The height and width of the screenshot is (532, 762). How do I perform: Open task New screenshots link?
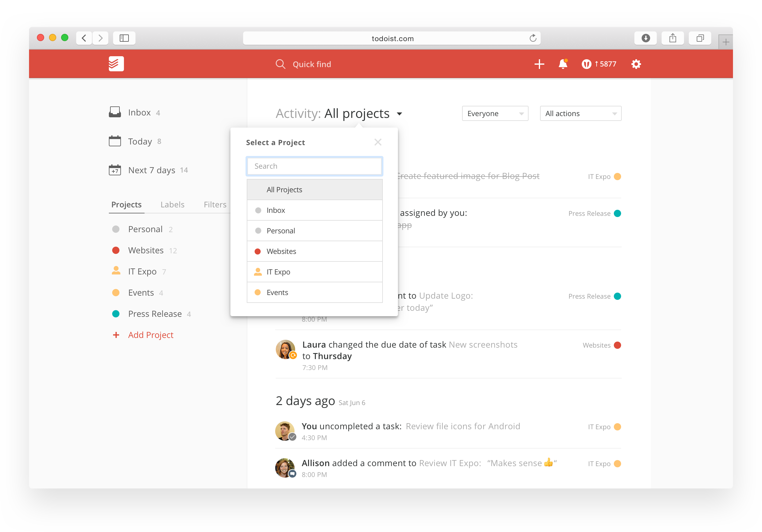pos(483,345)
